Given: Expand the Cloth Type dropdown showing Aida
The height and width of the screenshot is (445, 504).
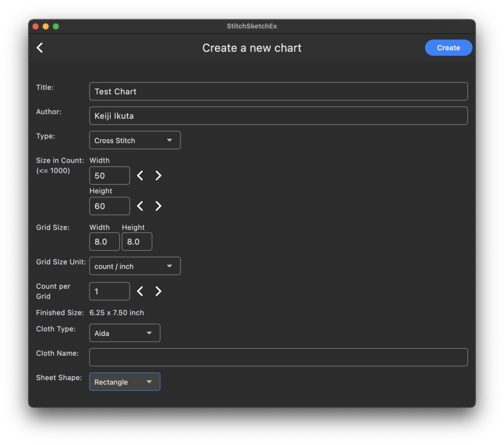Looking at the screenshot, I should click(x=125, y=333).
